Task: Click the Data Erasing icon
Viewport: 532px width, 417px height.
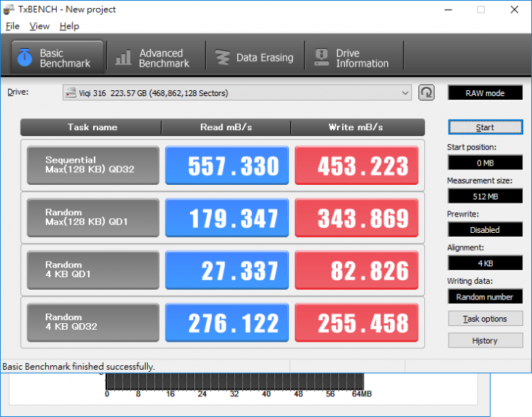Action: 222,58
